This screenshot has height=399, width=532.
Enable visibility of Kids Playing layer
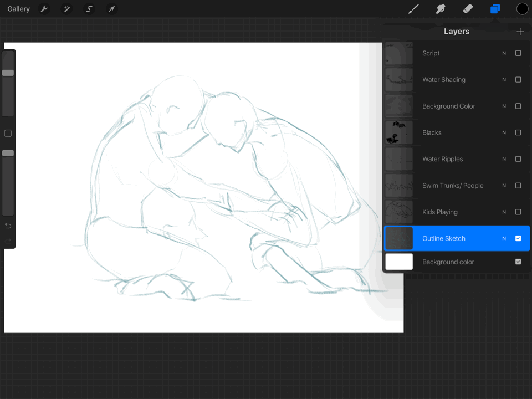(x=518, y=212)
